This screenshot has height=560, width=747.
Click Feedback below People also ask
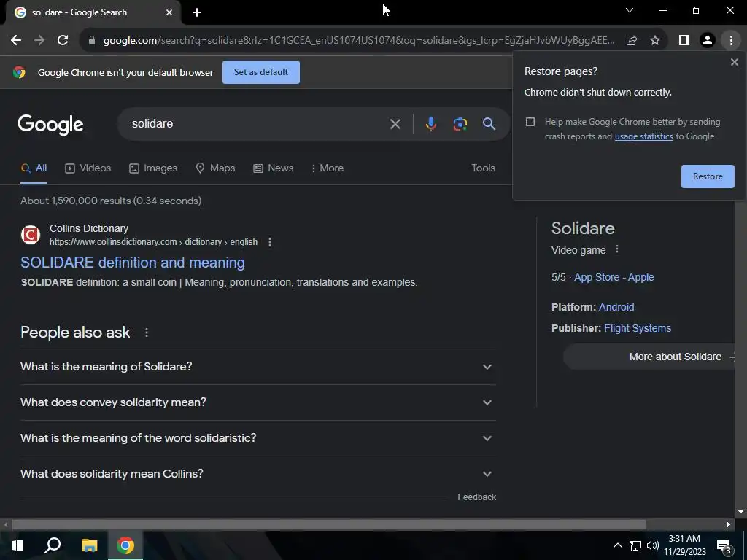(476, 497)
